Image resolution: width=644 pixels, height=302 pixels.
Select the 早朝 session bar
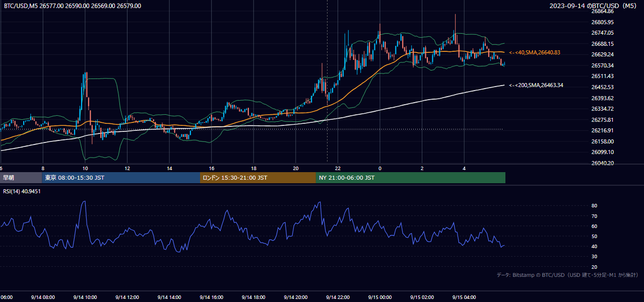point(21,178)
